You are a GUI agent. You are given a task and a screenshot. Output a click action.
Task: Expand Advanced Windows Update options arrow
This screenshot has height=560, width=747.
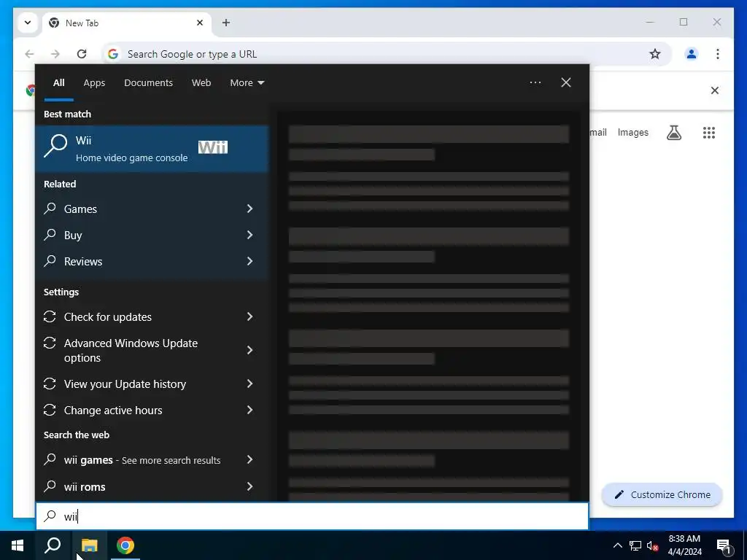click(x=249, y=351)
